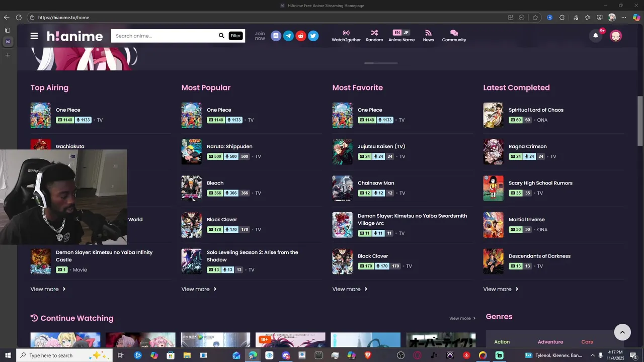This screenshot has width=644, height=362.
Task: Click the Black Clover thumbnail in Most Popular
Action: (x=191, y=225)
